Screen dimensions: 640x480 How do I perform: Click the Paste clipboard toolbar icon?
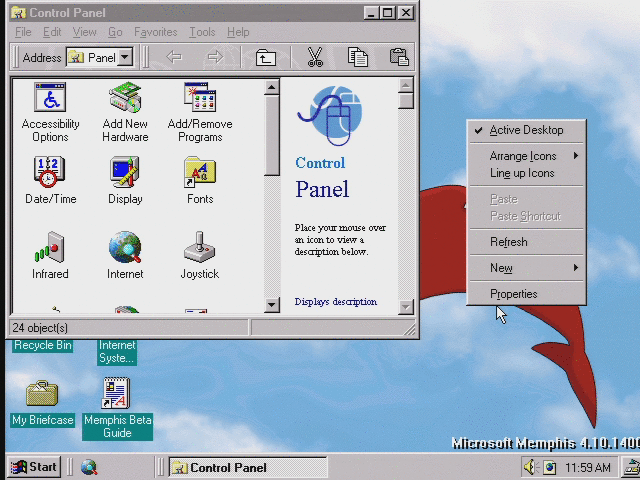399,57
